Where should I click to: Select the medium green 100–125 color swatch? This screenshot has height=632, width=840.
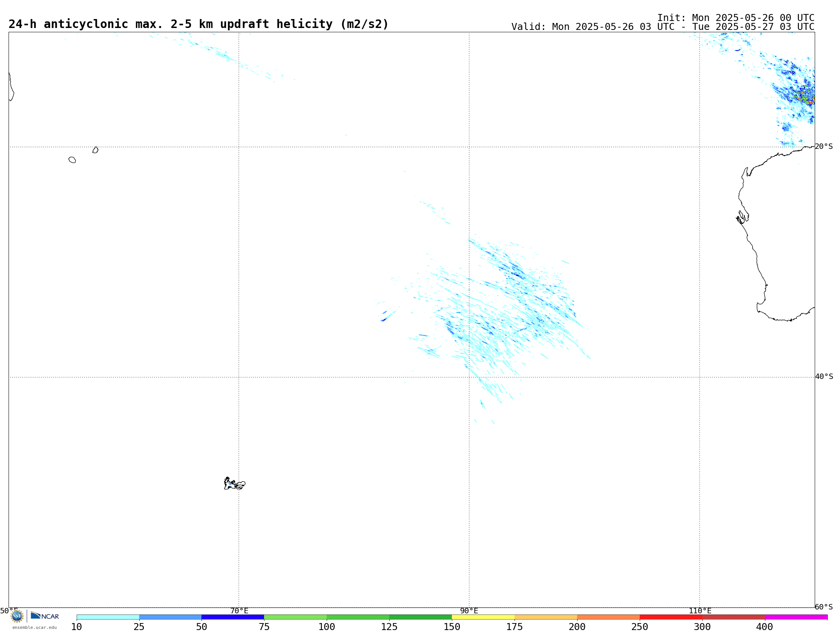[358, 617]
